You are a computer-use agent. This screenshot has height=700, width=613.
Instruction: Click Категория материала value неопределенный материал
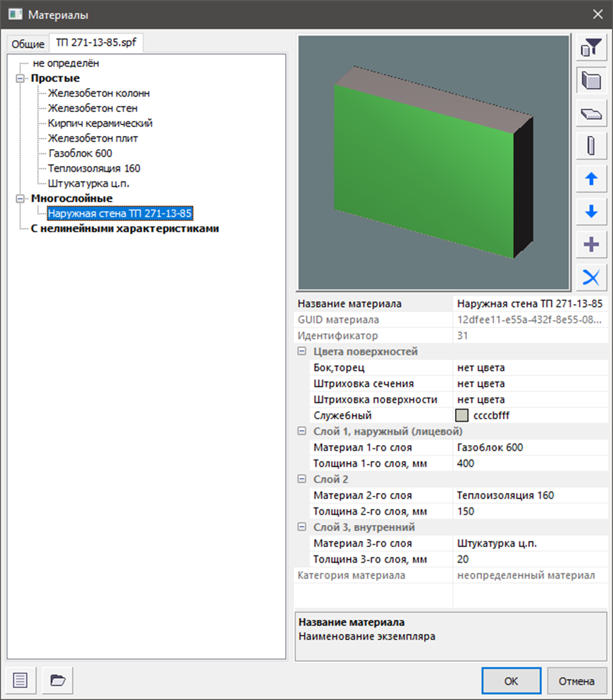point(530,575)
